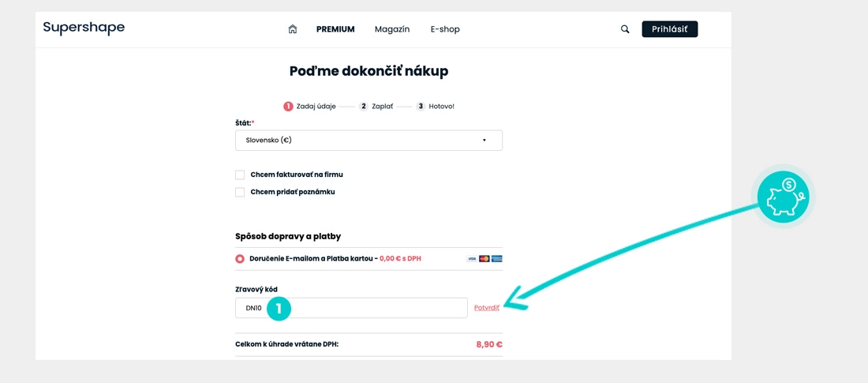The height and width of the screenshot is (383, 868).
Task: Click the Supershape logo
Action: (x=84, y=28)
